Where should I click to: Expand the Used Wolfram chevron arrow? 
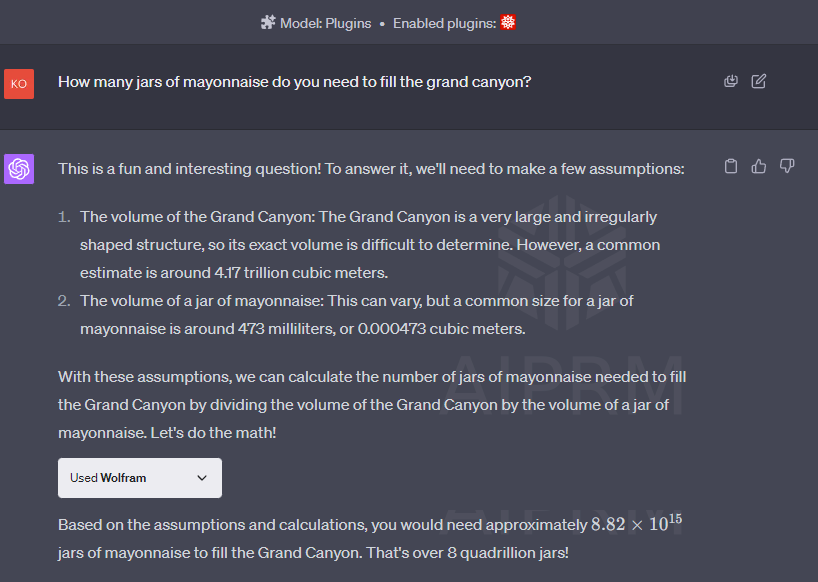tap(202, 478)
